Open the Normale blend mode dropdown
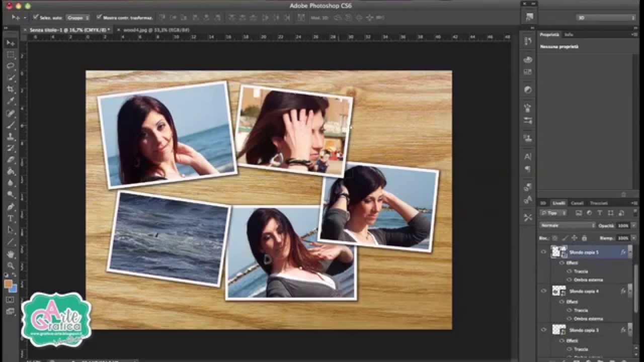This screenshot has width=644, height=362. [x=568, y=225]
